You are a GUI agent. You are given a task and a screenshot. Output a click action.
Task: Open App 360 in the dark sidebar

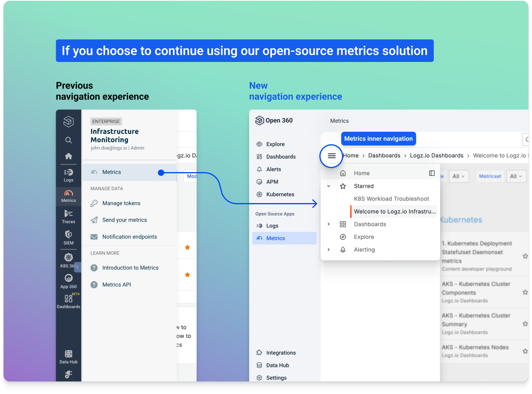[68, 281]
